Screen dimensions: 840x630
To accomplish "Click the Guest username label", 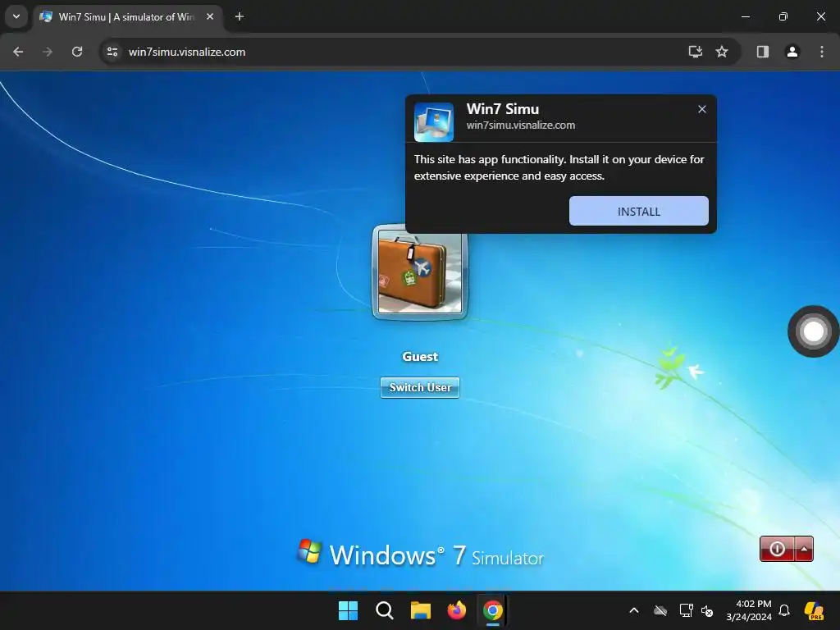I will tap(420, 357).
